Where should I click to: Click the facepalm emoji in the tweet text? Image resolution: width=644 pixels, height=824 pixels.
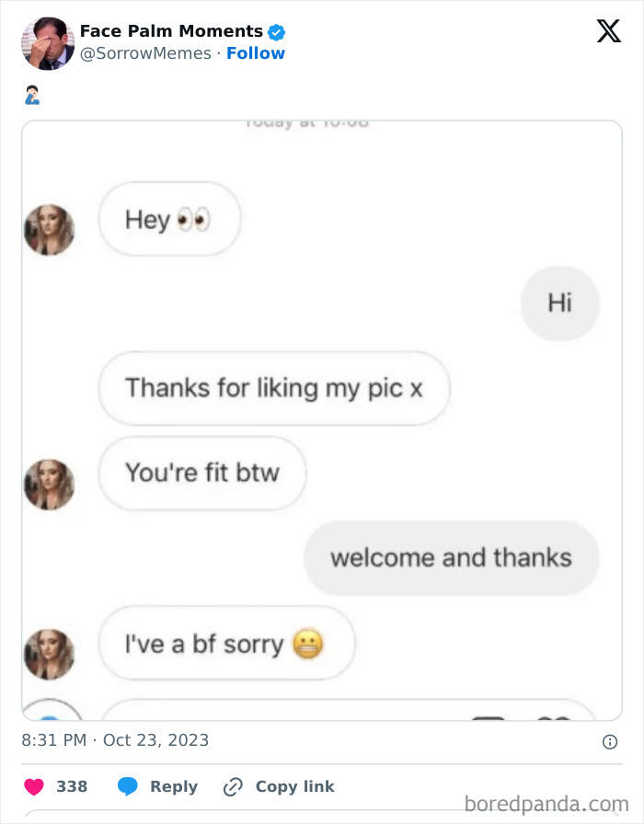[31, 95]
